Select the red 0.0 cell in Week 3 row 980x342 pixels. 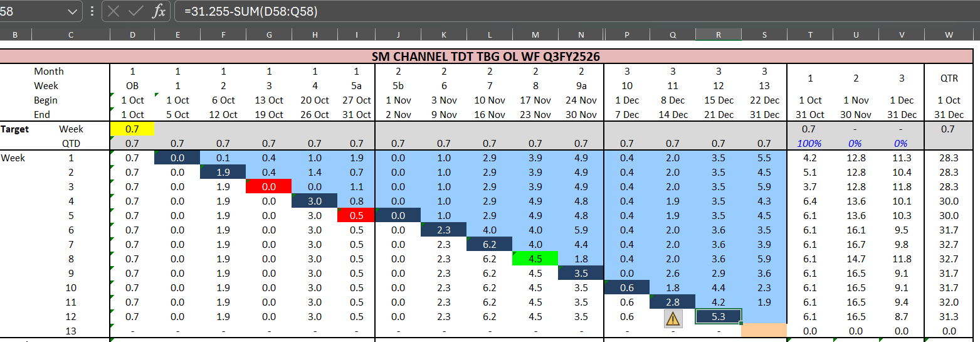click(269, 186)
